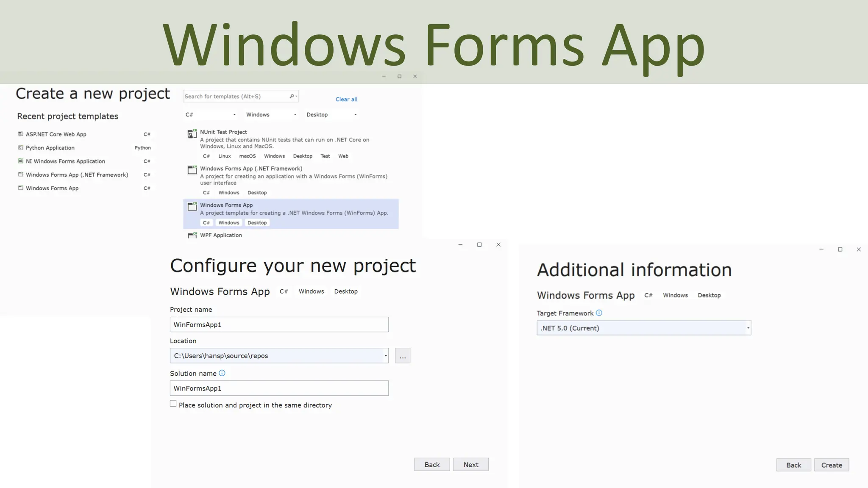Open the C# language filter dropdown
The height and width of the screenshot is (488, 868).
tap(211, 115)
